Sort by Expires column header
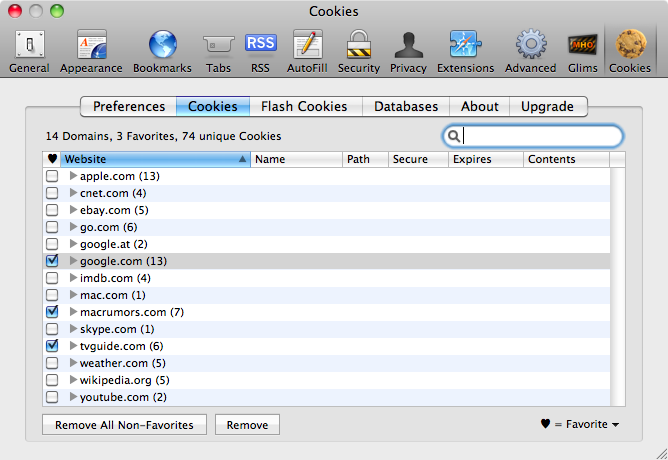Viewport: 668px width, 460px height. [486, 159]
